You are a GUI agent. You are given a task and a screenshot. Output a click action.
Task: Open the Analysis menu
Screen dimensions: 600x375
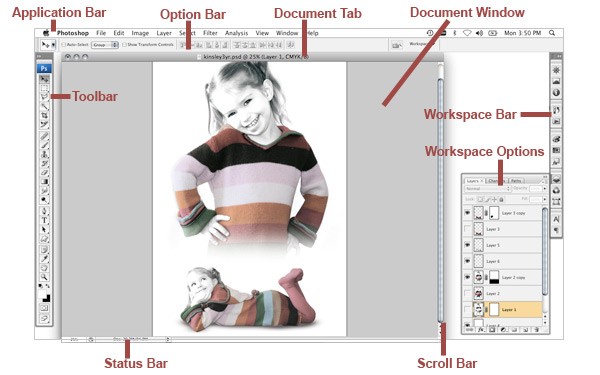tap(236, 33)
